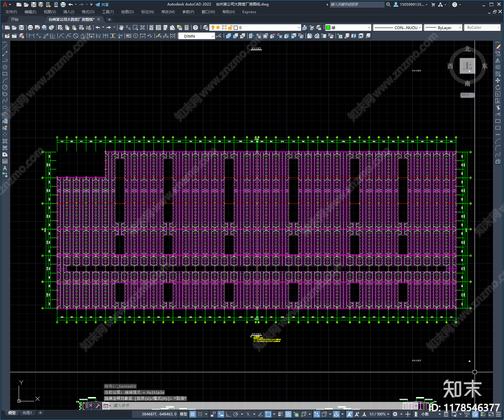Click the Undo arrow in standard toolbar
504x420 pixels.
[98, 28]
